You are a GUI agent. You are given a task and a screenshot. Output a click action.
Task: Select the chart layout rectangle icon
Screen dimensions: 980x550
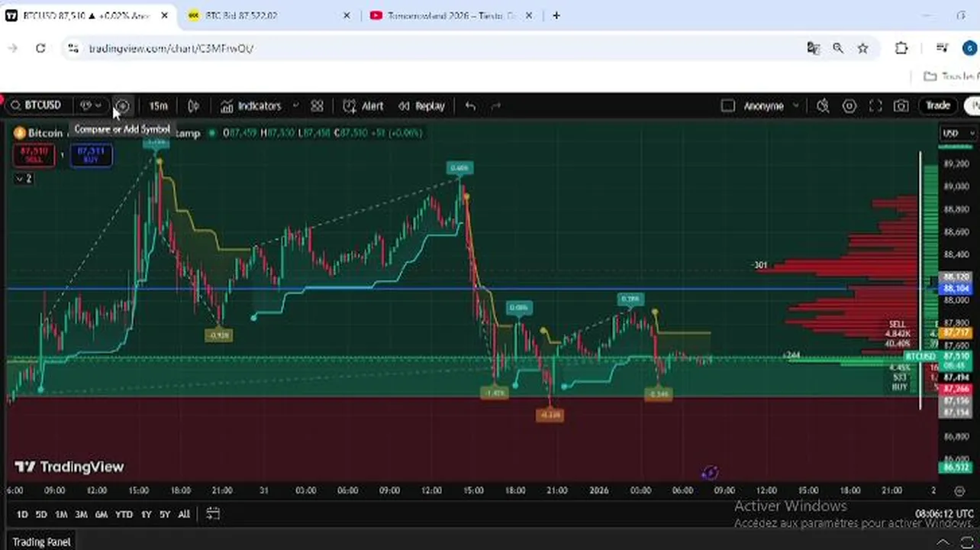point(727,106)
